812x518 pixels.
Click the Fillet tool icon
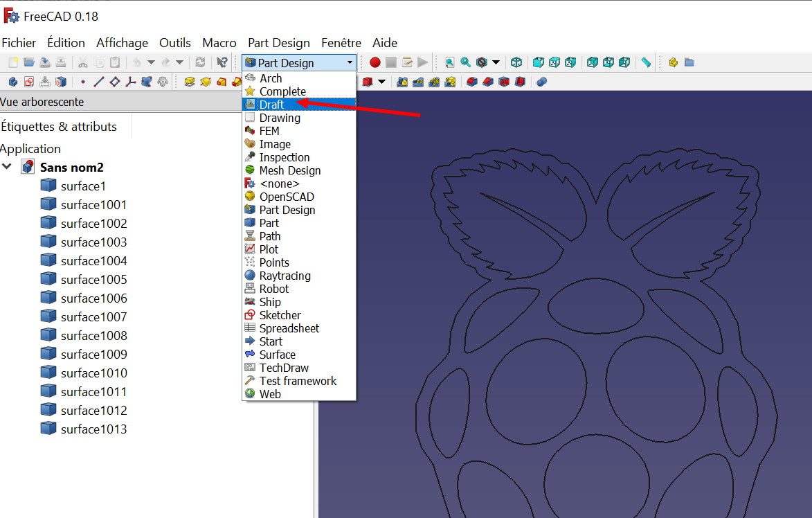(x=472, y=82)
